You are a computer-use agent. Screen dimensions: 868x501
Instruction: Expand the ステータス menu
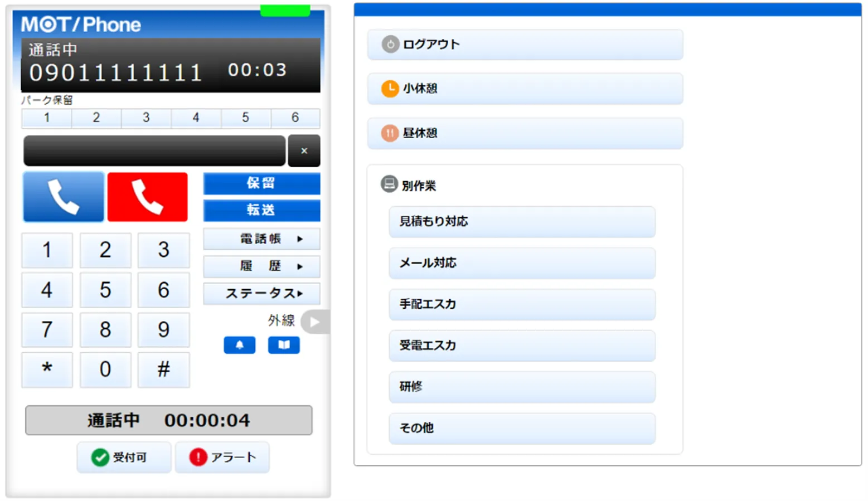[x=261, y=294]
